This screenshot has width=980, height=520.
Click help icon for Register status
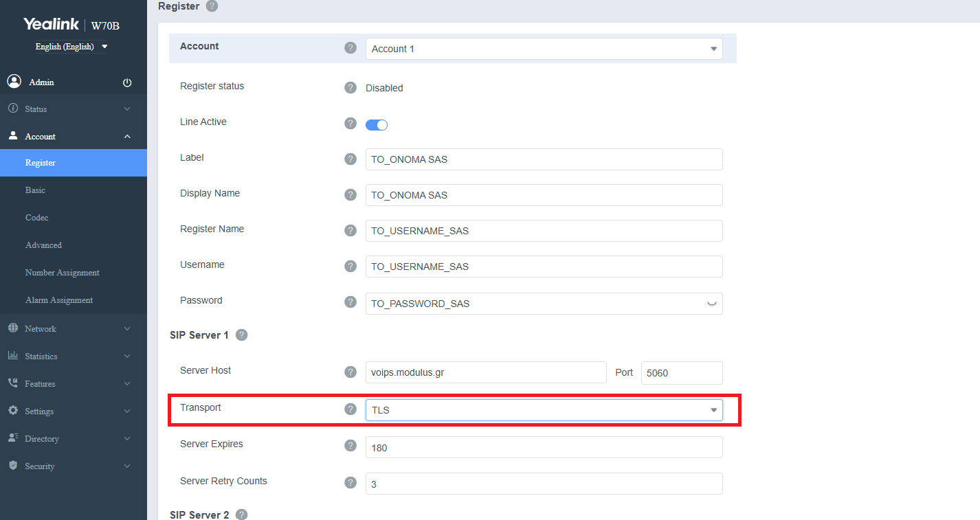coord(350,88)
